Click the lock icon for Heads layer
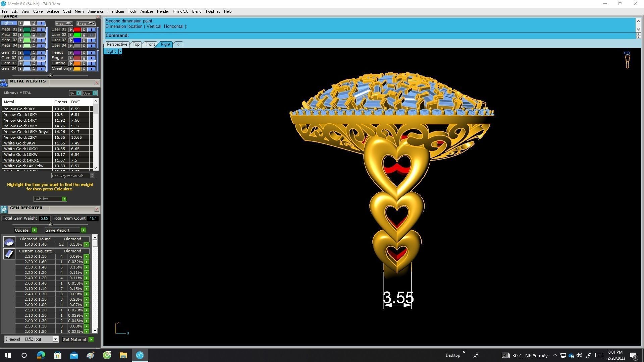644x362 pixels. point(84,53)
